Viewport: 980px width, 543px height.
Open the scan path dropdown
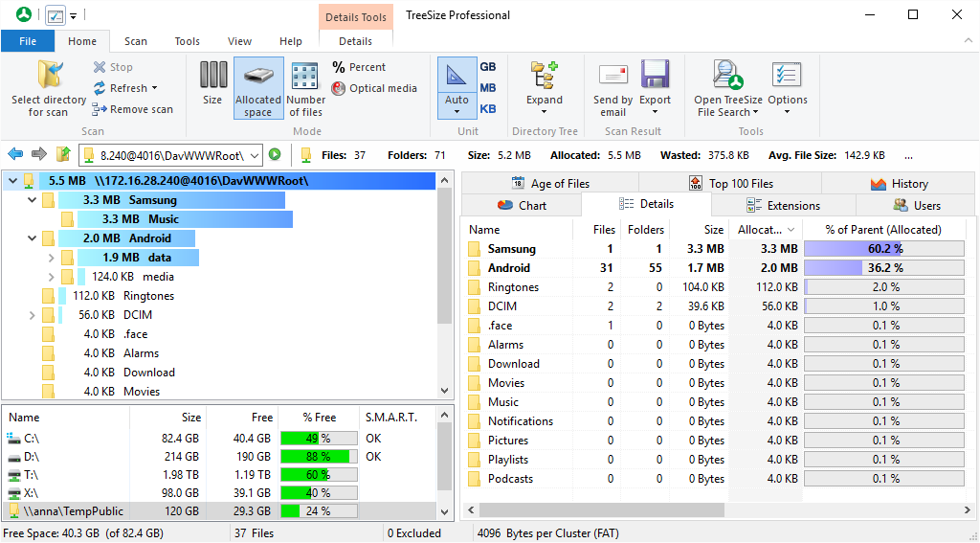click(255, 155)
